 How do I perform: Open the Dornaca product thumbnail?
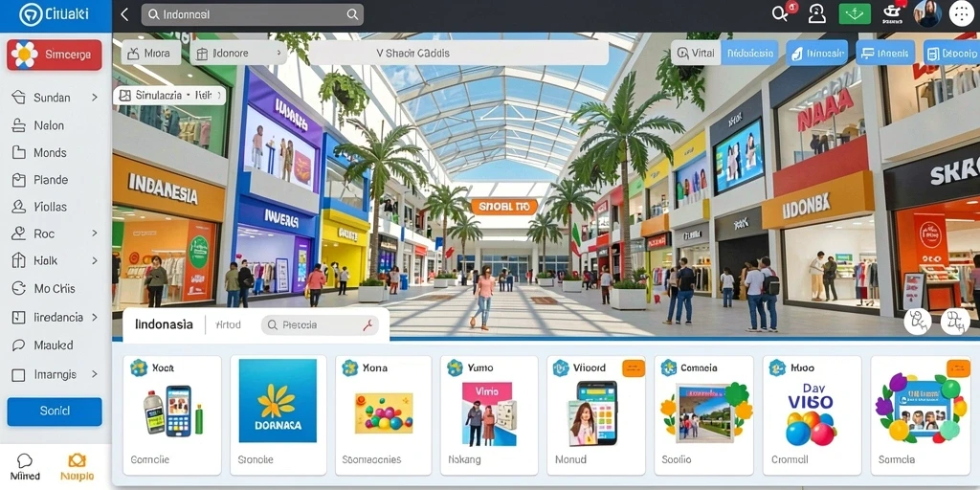pos(278,401)
